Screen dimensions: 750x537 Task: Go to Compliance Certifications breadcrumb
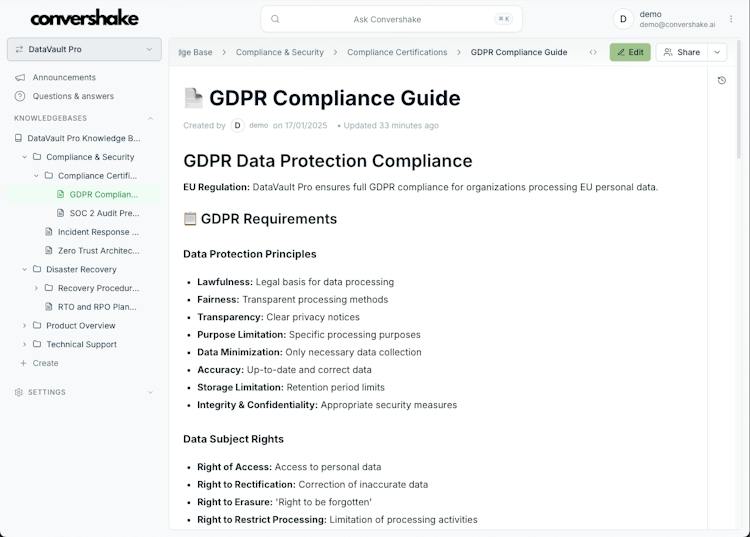pyautogui.click(x=397, y=52)
